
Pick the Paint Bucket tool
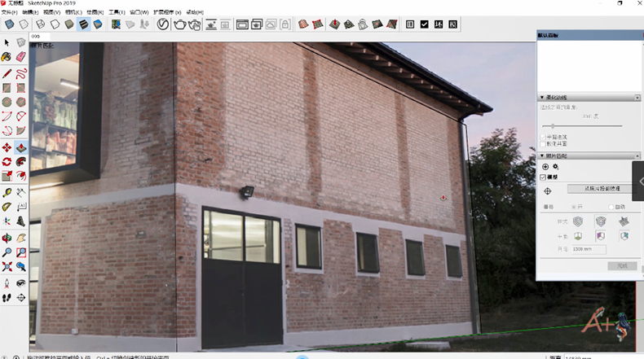7,58
